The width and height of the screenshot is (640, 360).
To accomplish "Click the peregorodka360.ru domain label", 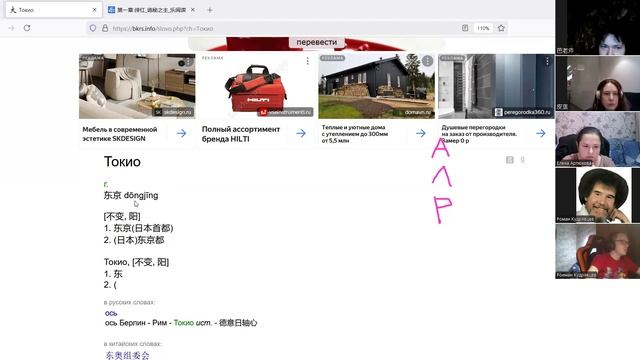I will [x=523, y=112].
